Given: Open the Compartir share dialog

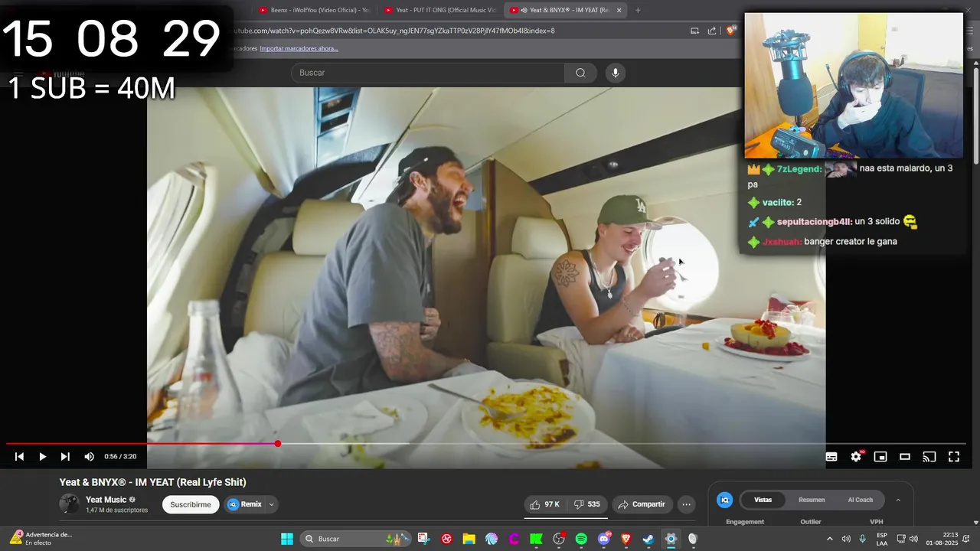Looking at the screenshot, I should click(642, 504).
